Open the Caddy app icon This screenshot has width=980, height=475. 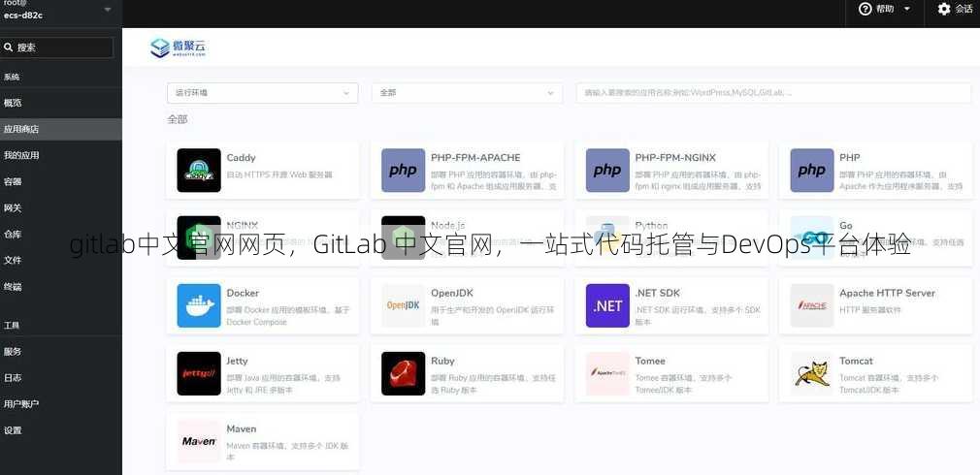(199, 170)
